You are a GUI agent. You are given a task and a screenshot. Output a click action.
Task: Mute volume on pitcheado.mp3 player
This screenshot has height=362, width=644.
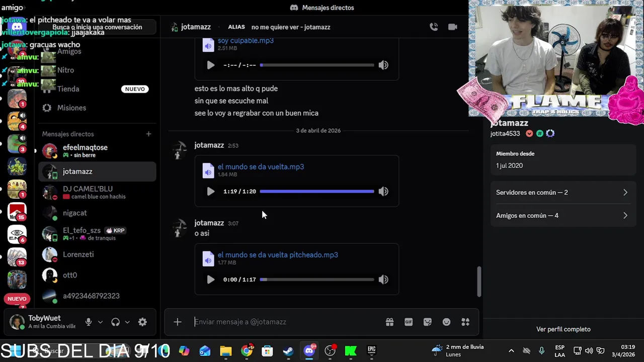[383, 280]
